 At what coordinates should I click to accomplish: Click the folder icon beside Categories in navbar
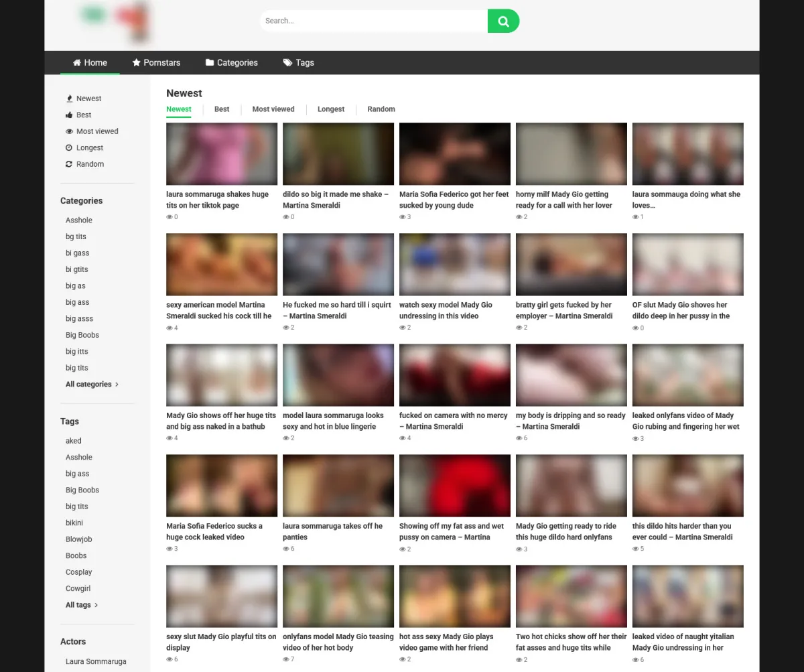210,62
